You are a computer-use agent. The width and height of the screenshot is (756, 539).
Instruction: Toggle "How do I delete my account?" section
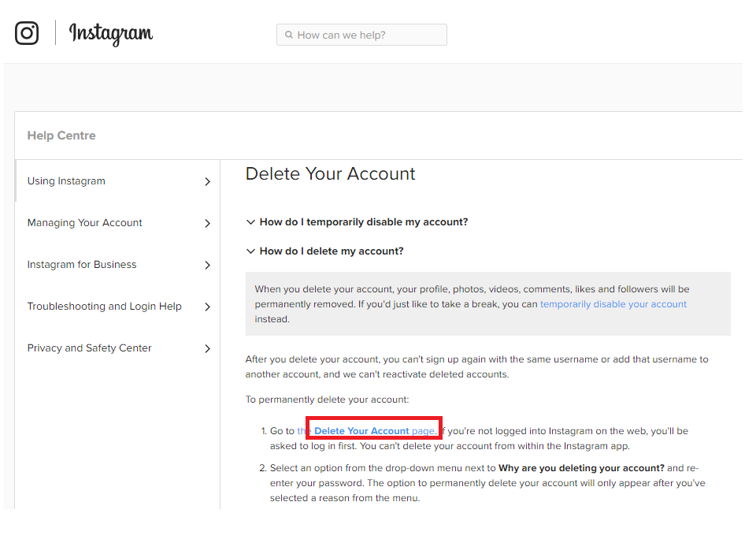point(332,251)
